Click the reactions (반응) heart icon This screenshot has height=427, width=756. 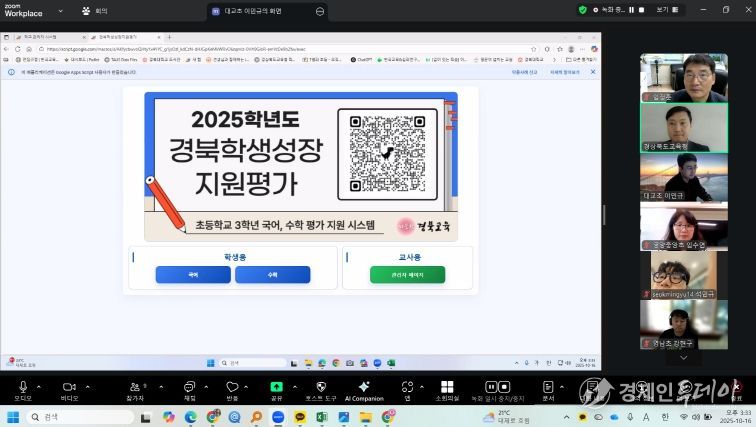pyautogui.click(x=233, y=387)
